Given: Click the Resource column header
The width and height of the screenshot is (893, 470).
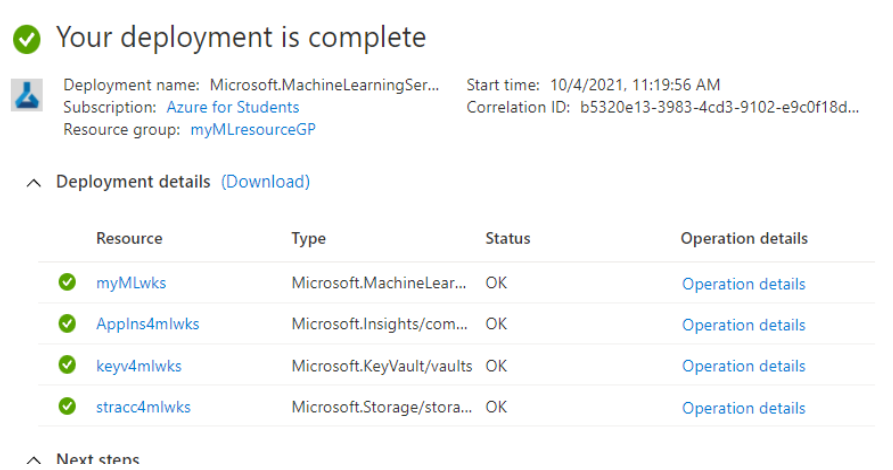Looking at the screenshot, I should coord(129,238).
